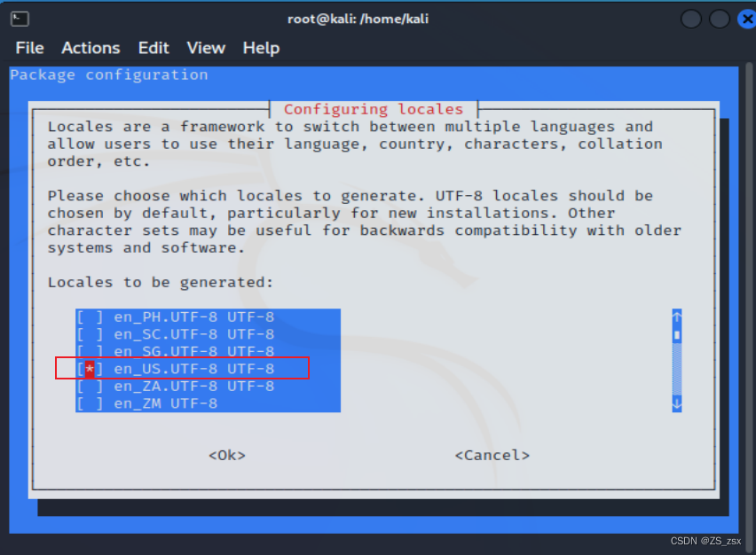Open the Edit menu
The height and width of the screenshot is (555, 756).
point(154,48)
